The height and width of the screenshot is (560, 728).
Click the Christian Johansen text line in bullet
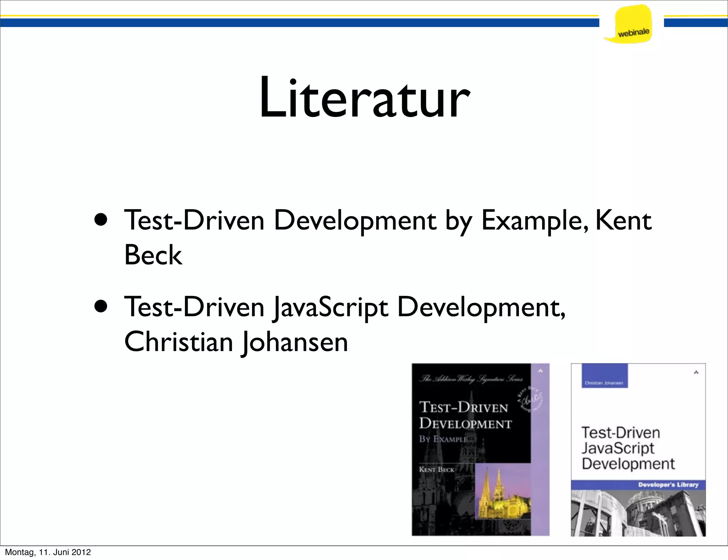236,342
